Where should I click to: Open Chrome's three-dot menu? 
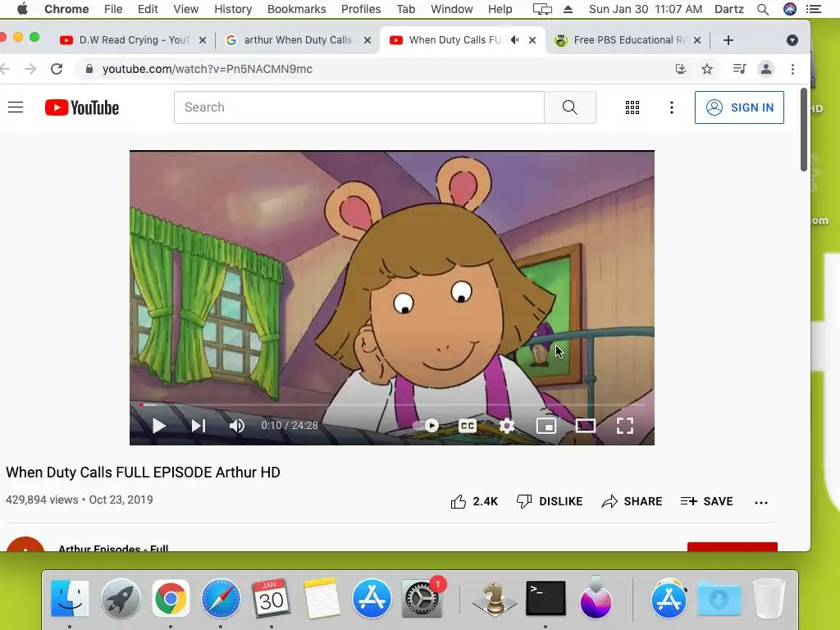(792, 69)
